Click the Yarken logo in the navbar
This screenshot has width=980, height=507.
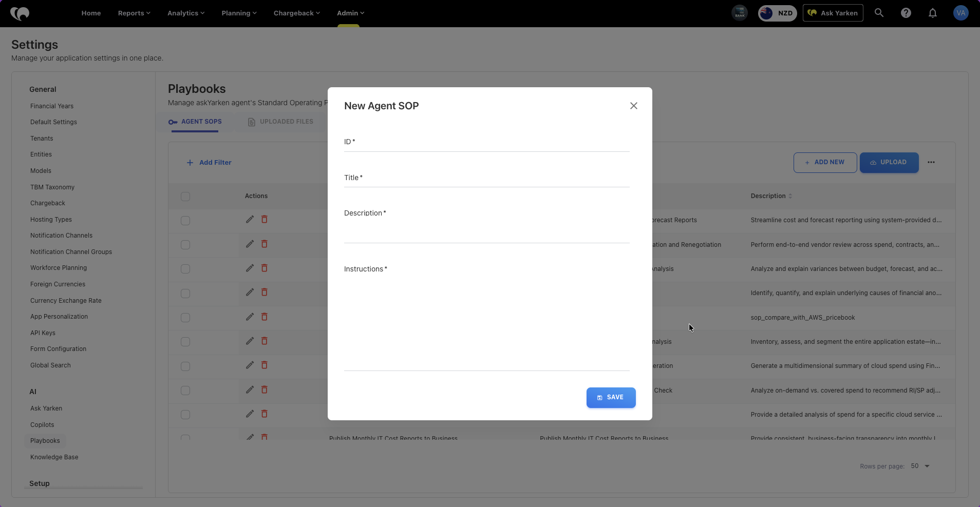pos(20,13)
